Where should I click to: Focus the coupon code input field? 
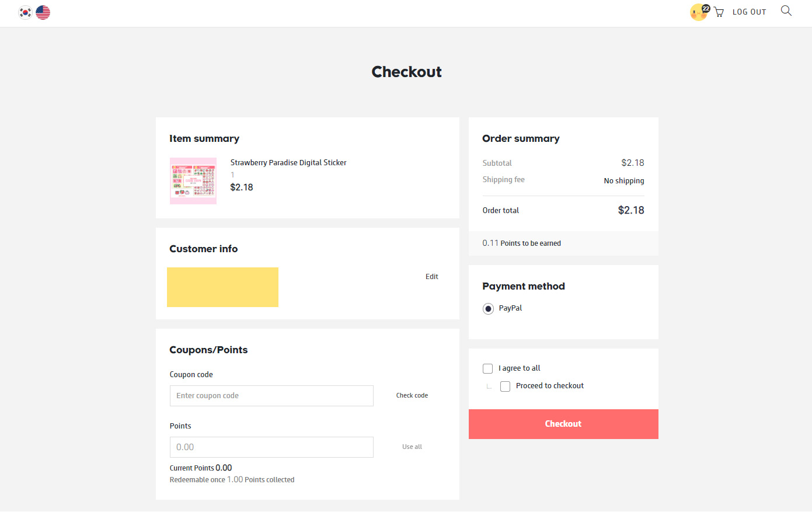pos(271,396)
